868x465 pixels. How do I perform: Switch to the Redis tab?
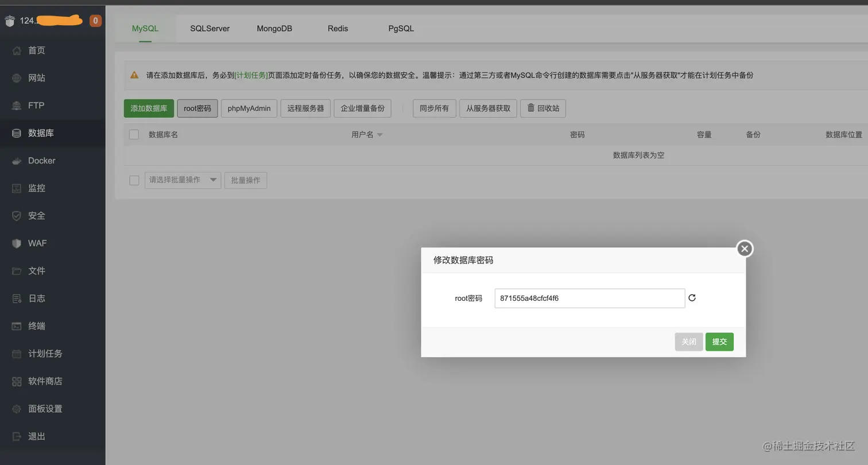coord(338,28)
